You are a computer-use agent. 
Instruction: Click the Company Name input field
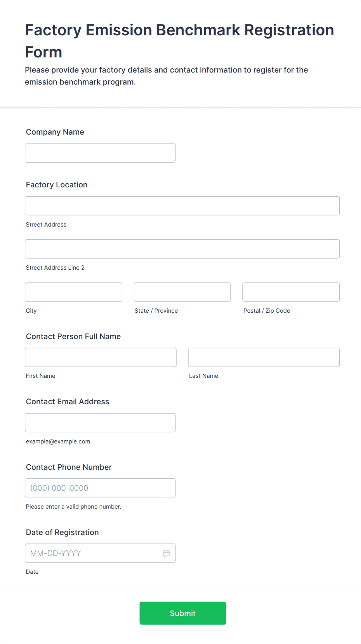[x=100, y=153]
